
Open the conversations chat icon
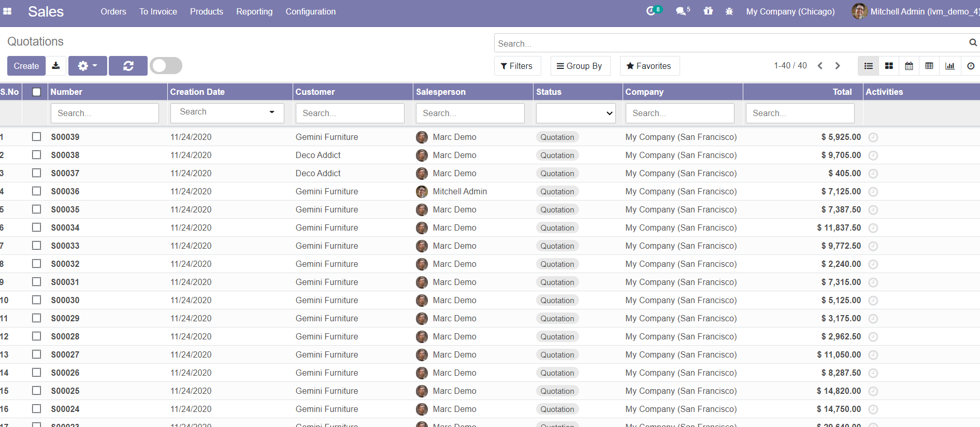(x=681, y=11)
